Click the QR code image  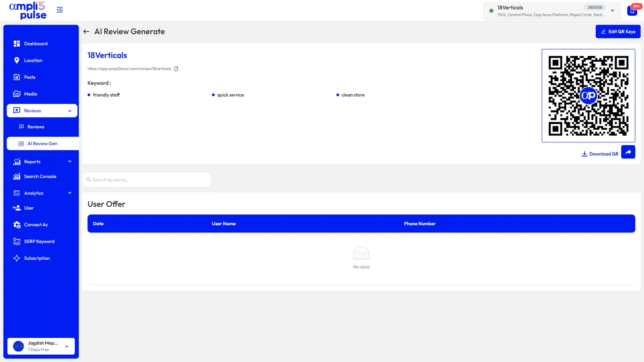click(x=588, y=96)
